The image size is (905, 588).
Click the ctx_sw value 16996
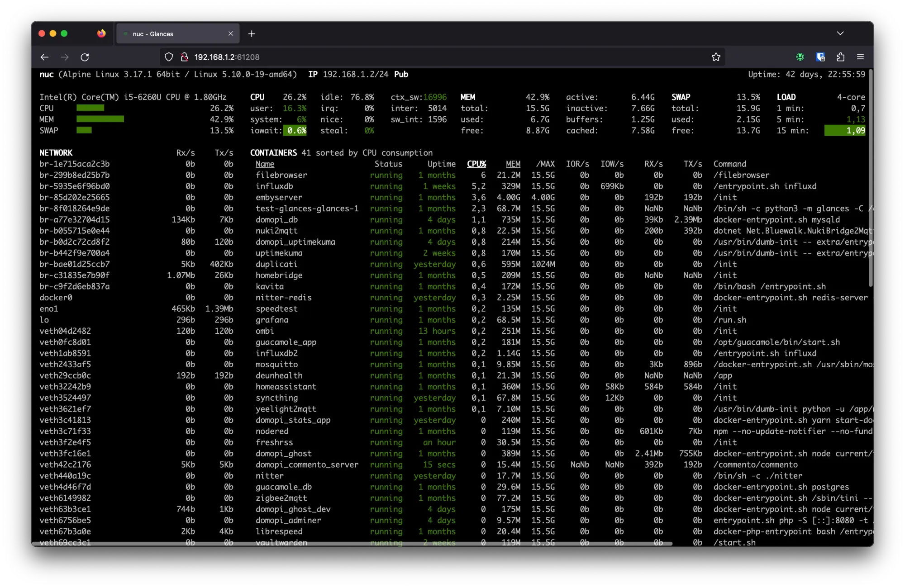[435, 97]
